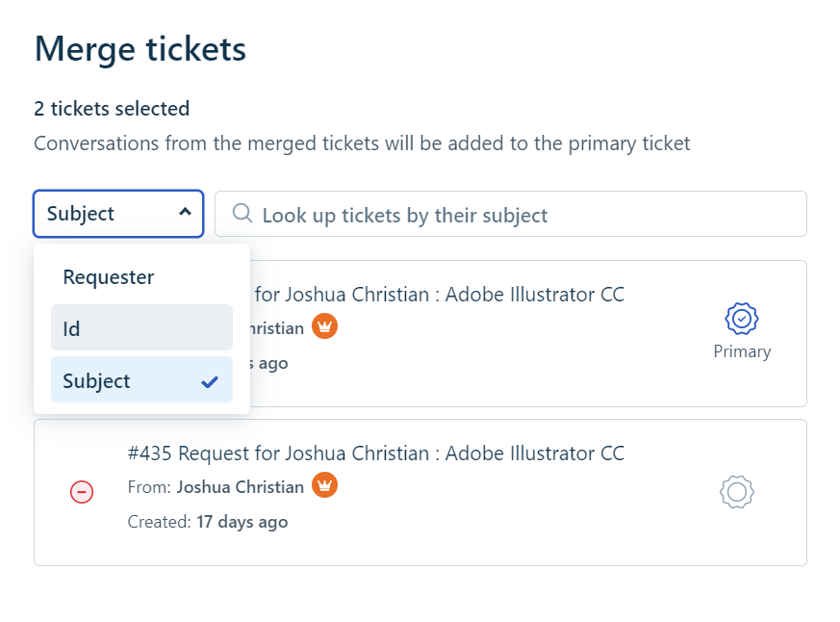Viewport: 840px width, 622px height.
Task: Click Created 17 days ago in ticket #435
Action: [x=208, y=522]
